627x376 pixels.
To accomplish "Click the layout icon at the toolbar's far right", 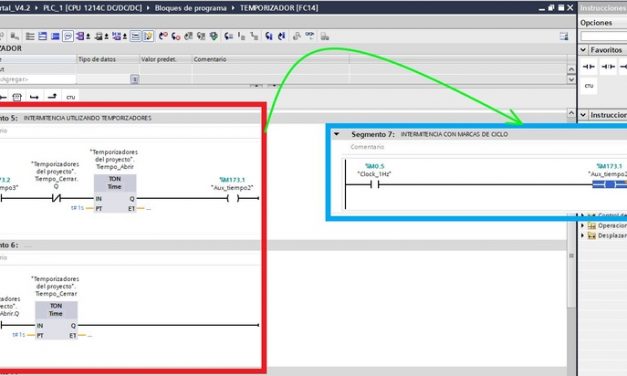I will [564, 36].
